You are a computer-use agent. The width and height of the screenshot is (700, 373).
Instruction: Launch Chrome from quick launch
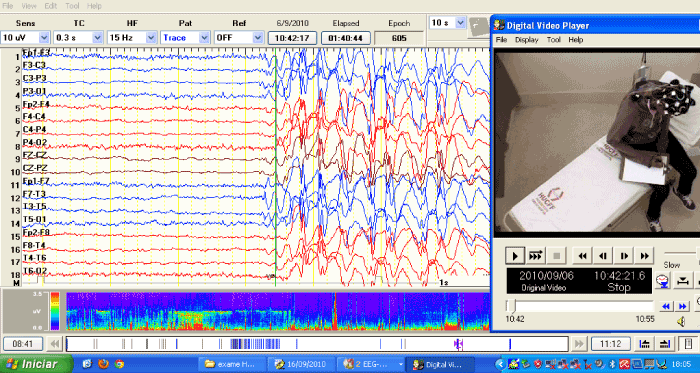119,364
